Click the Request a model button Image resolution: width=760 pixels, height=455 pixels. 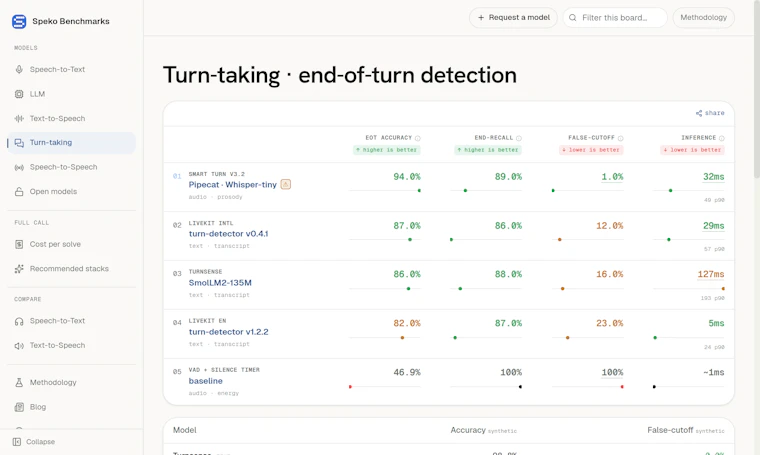click(513, 17)
